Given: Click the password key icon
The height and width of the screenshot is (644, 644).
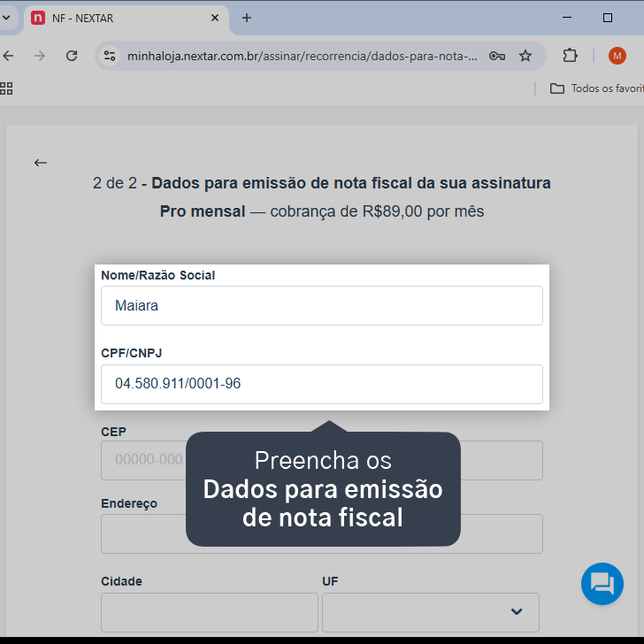Looking at the screenshot, I should 496,56.
